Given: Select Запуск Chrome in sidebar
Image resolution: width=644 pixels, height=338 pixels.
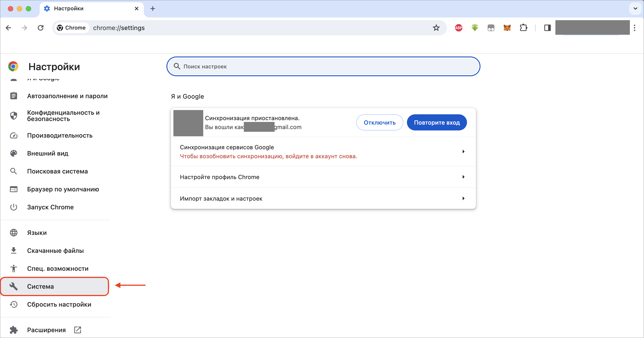Looking at the screenshot, I should [x=55, y=207].
